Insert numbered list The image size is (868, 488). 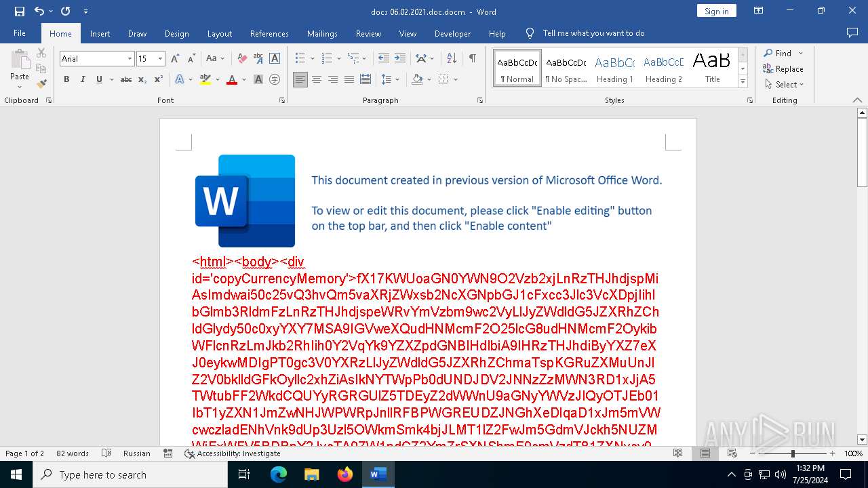coord(326,59)
